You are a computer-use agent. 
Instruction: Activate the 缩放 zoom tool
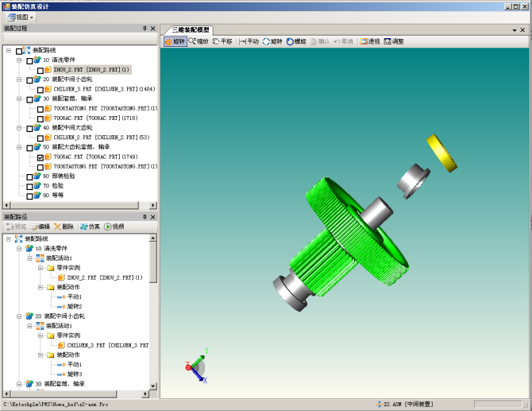(x=199, y=41)
